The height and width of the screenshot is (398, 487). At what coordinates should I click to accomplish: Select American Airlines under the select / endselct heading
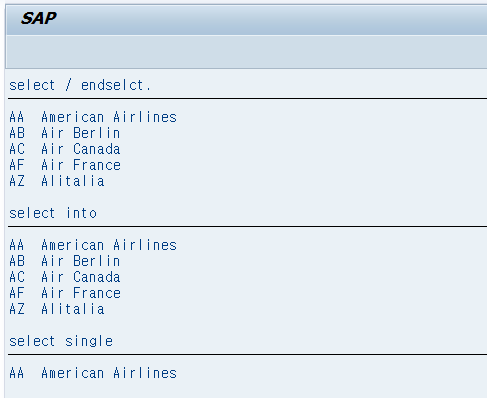point(109,117)
